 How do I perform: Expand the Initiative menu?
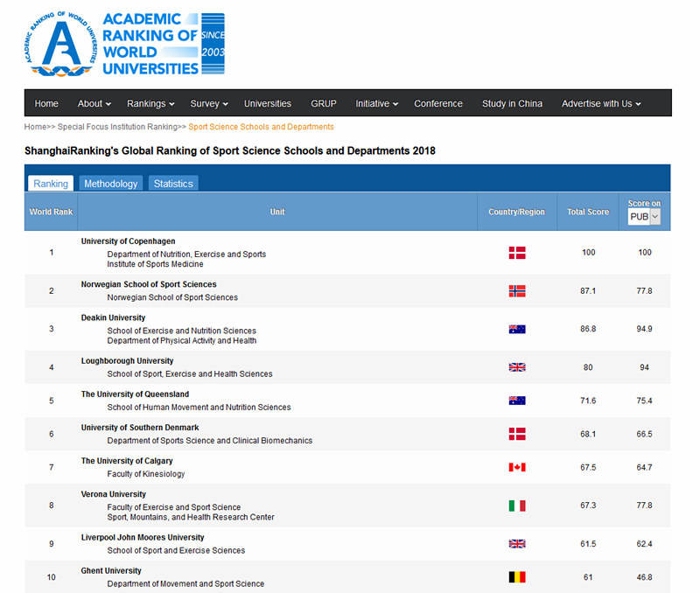(376, 103)
